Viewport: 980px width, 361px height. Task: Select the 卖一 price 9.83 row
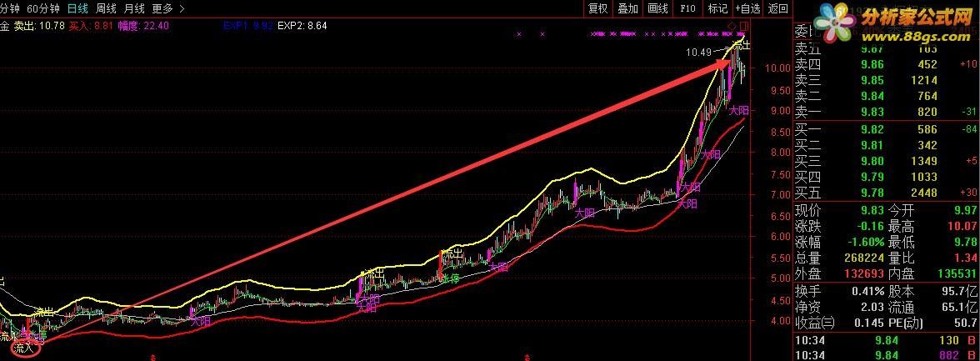886,112
